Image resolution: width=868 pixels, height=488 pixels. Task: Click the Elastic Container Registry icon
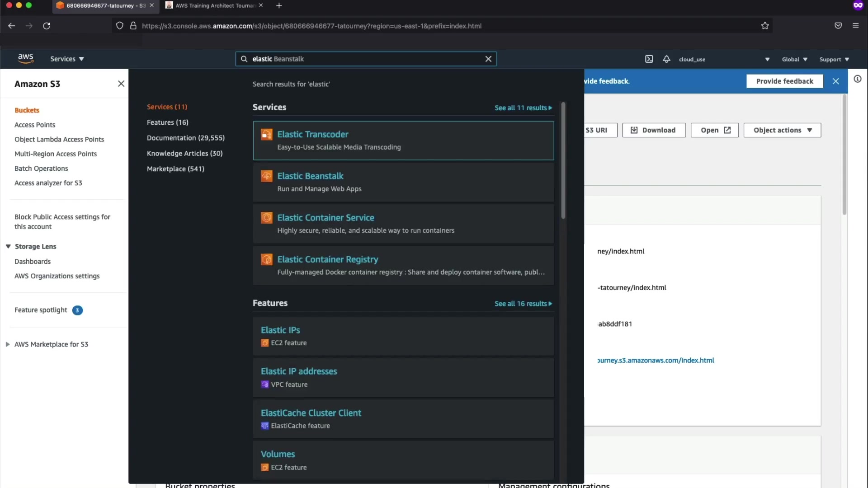(x=266, y=259)
